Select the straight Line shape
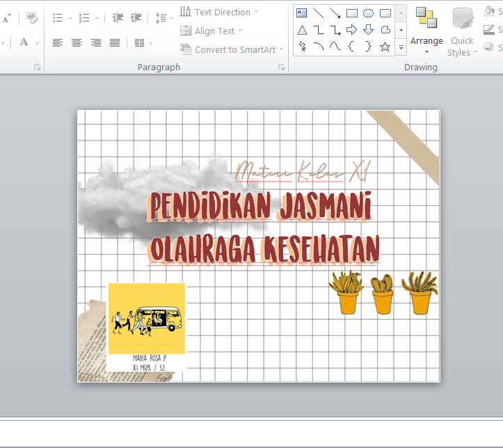503x448 pixels. coord(318,13)
